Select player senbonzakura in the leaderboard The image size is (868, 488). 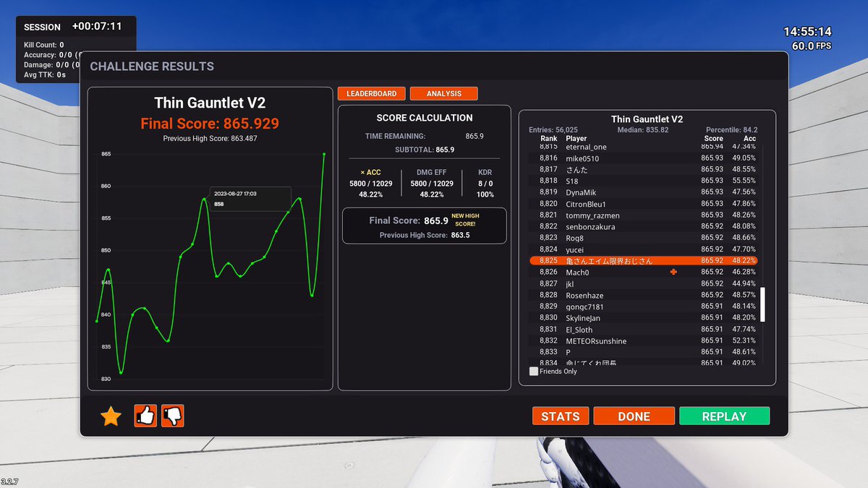pos(643,226)
